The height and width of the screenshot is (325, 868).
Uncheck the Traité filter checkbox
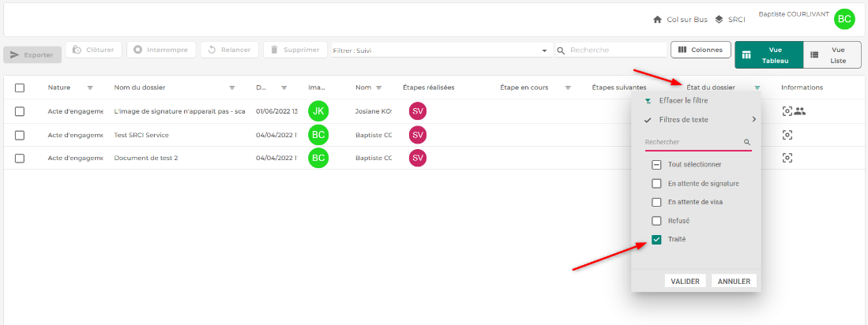click(656, 239)
